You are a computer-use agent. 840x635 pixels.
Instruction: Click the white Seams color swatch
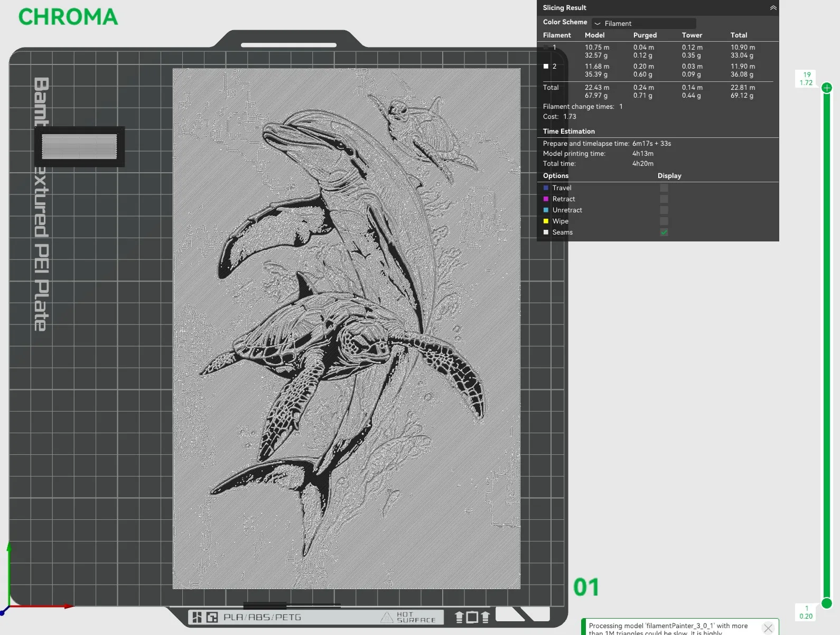(546, 232)
